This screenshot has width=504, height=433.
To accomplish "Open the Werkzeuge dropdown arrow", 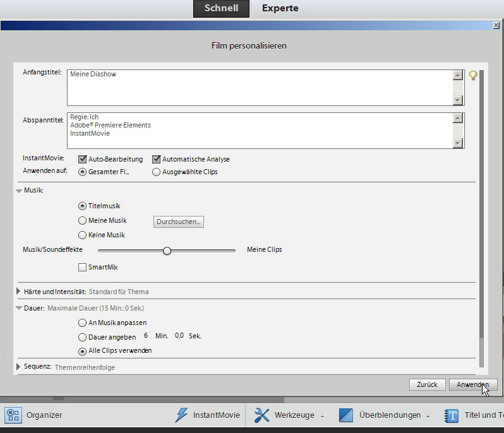I will (x=322, y=417).
